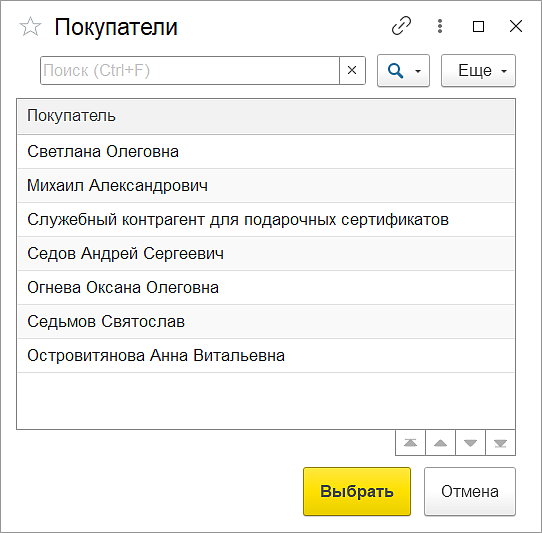542x533 pixels.
Task: Expand the Еще menu
Action: click(x=478, y=71)
